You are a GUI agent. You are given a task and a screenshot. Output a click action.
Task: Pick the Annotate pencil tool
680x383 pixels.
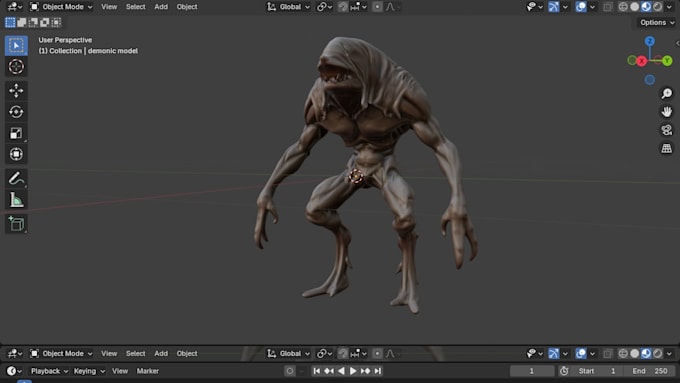point(16,178)
